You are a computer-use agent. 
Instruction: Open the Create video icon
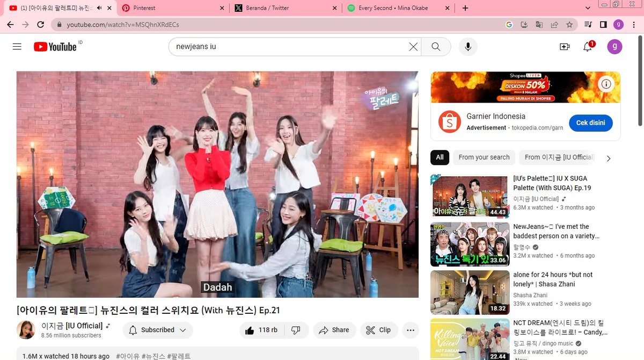[565, 47]
